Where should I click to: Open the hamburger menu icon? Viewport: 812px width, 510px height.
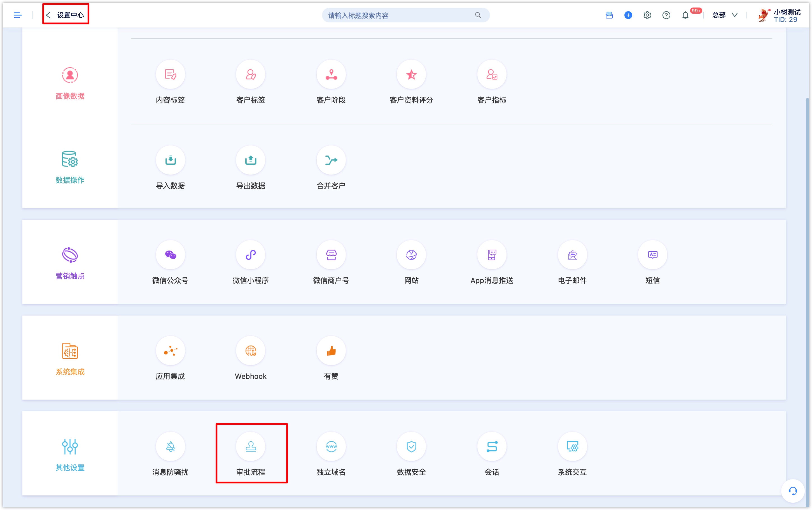pyautogui.click(x=18, y=15)
